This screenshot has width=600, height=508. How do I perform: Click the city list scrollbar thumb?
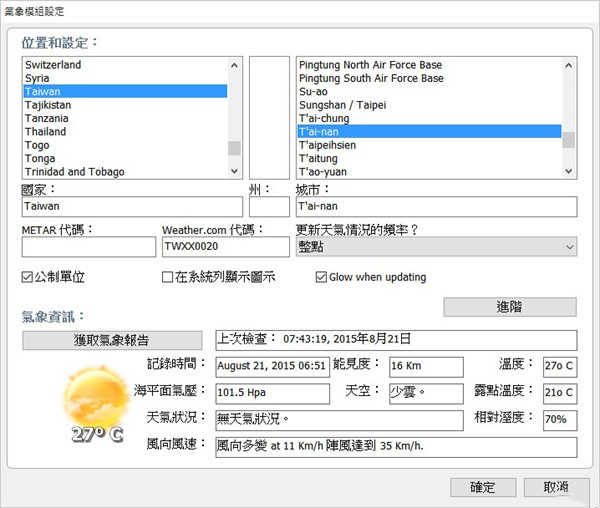[x=569, y=140]
